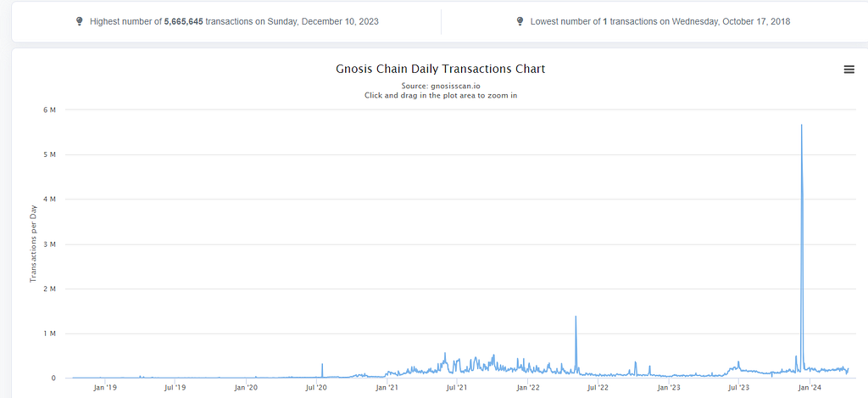Click the Source: gnosisscan.io subtitle
The image size is (868, 398).
441,86
